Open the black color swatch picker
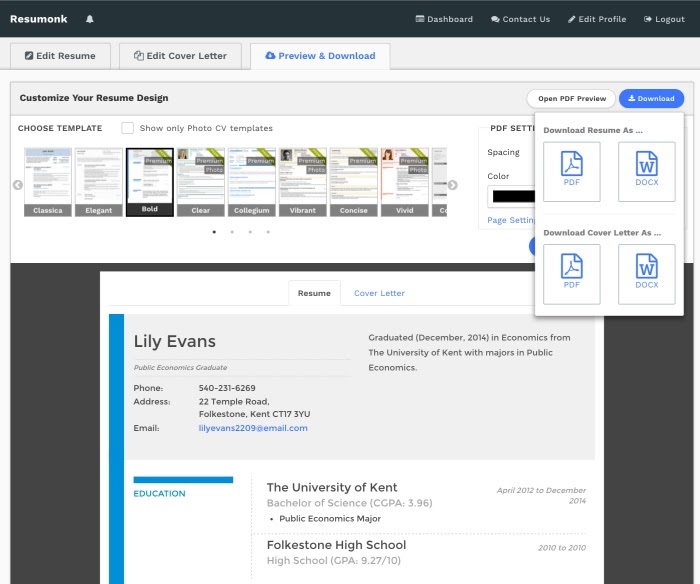This screenshot has height=584, width=700. (512, 196)
